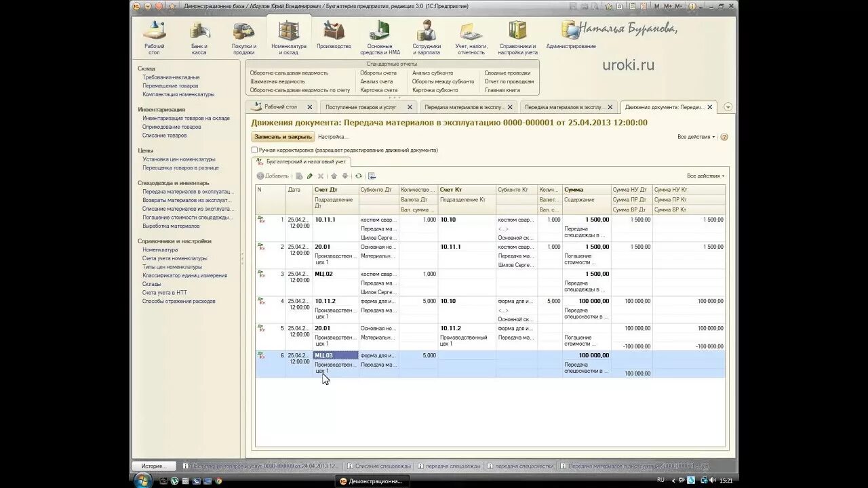Click the 1C main menu icon
This screenshot has height=488, width=868.
[136, 6]
